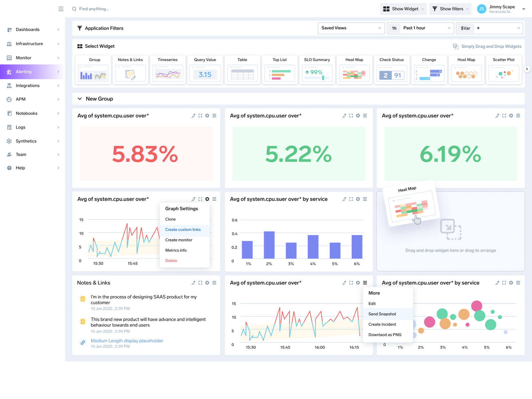Image resolution: width=532 pixels, height=399 pixels.
Task: Select the Heat Map widget type
Action: click(354, 70)
